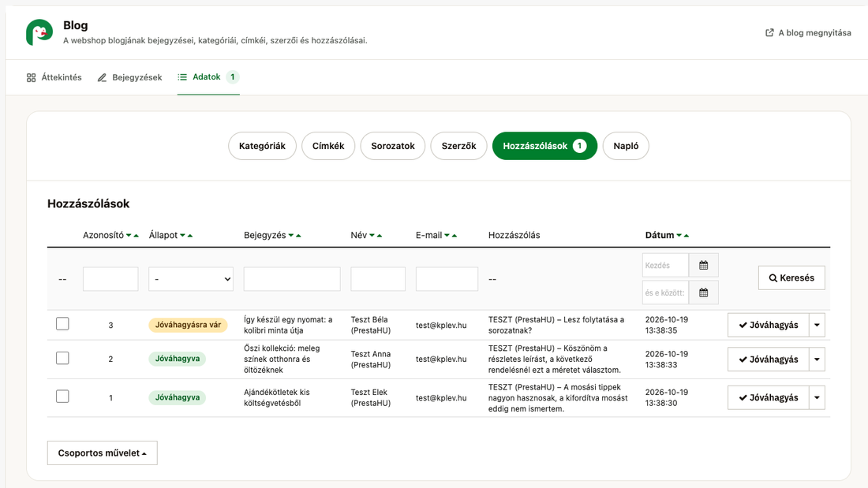Select checkbox for comment ID 2

62,358
